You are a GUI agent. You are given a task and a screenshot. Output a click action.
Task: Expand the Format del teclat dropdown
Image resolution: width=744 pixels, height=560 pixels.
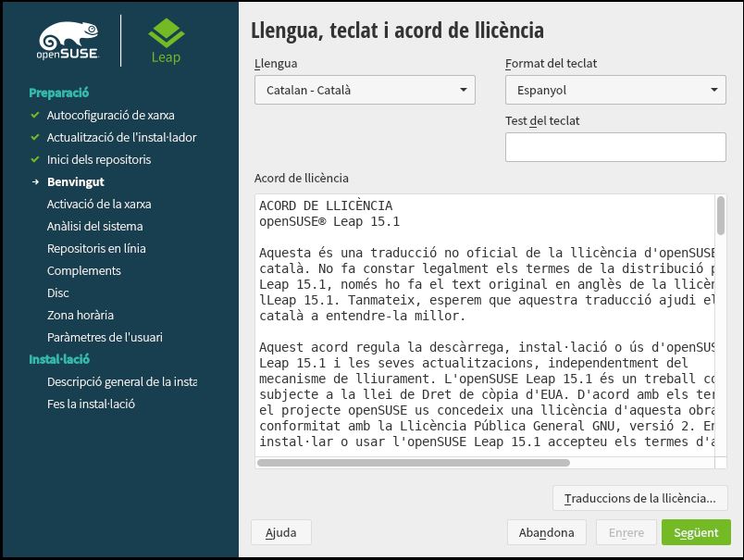615,91
